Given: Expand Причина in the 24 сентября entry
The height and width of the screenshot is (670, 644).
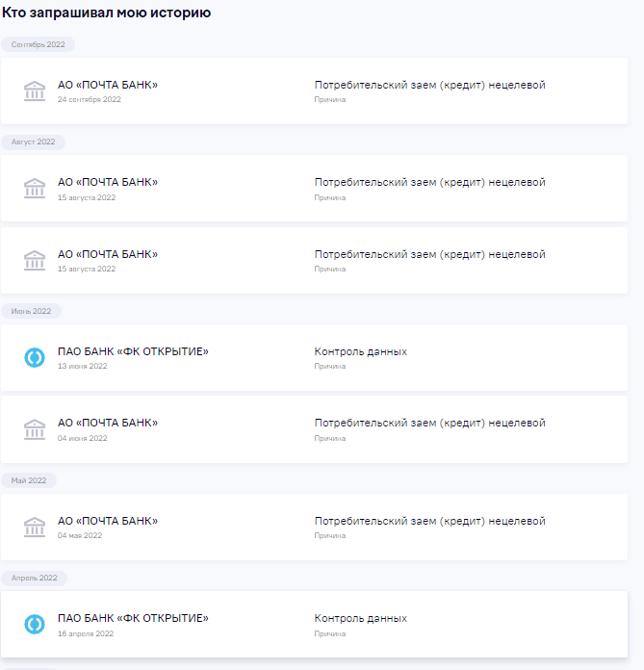Looking at the screenshot, I should 329,99.
